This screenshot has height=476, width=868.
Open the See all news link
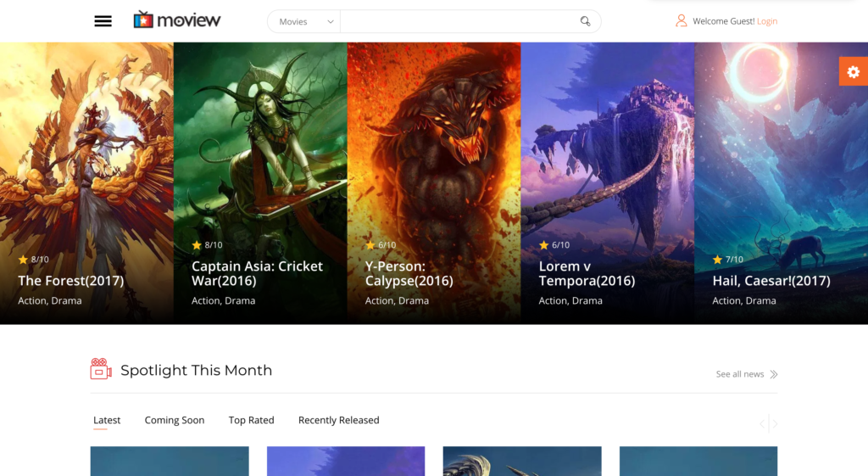point(739,374)
